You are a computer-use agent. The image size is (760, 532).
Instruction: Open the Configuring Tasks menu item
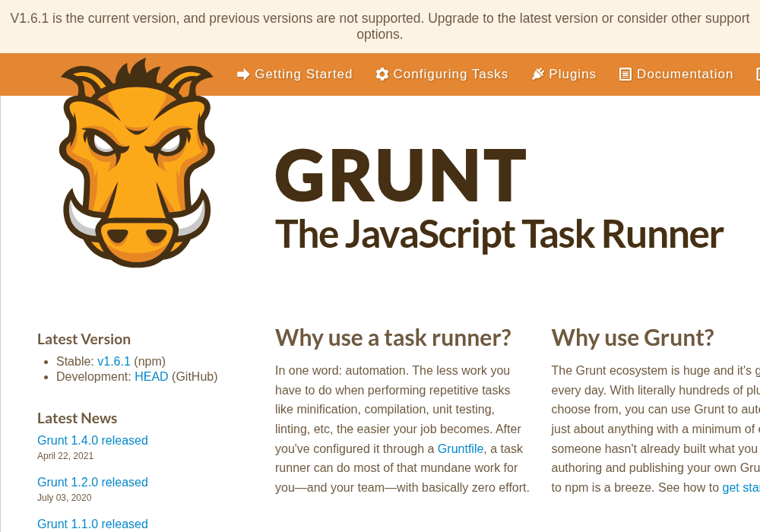click(x=442, y=74)
